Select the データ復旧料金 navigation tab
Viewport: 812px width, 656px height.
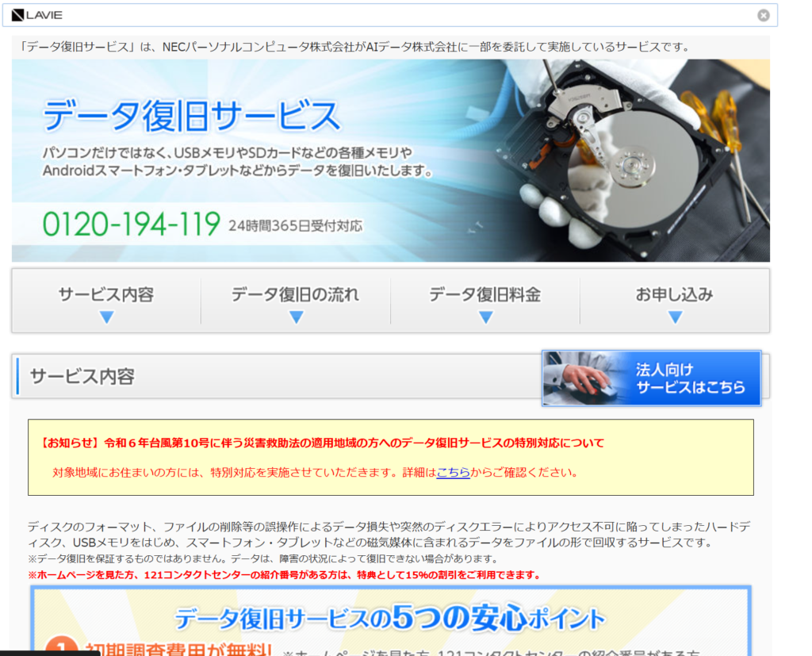tap(485, 295)
